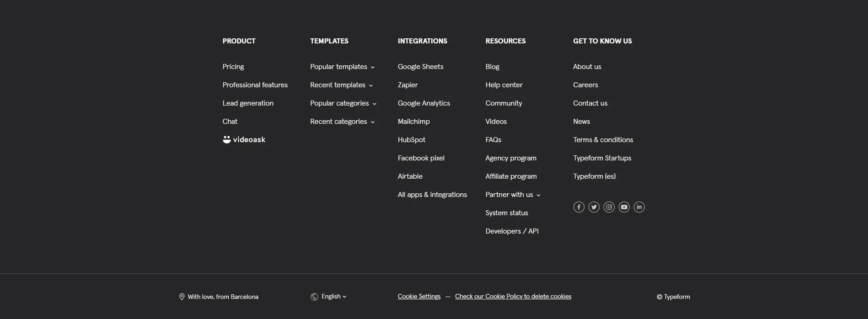Screen dimensions: 868x319
Task: Open the Chat product link
Action: [230, 122]
